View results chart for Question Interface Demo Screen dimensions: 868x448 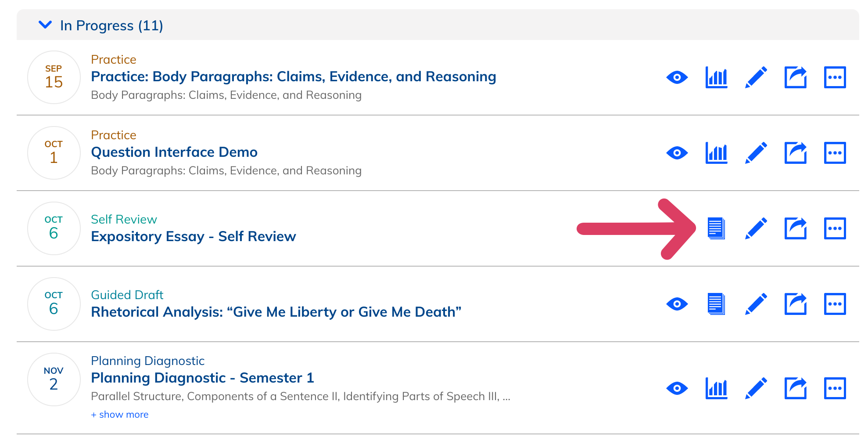click(x=716, y=153)
